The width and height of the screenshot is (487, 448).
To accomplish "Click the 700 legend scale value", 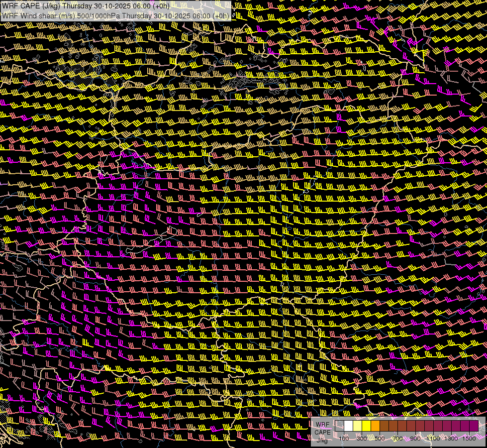I will coord(397,439).
